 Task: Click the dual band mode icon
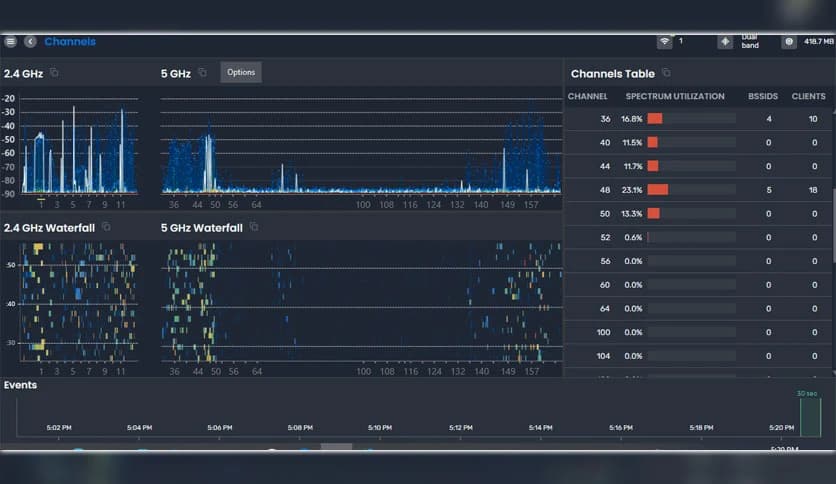click(725, 42)
